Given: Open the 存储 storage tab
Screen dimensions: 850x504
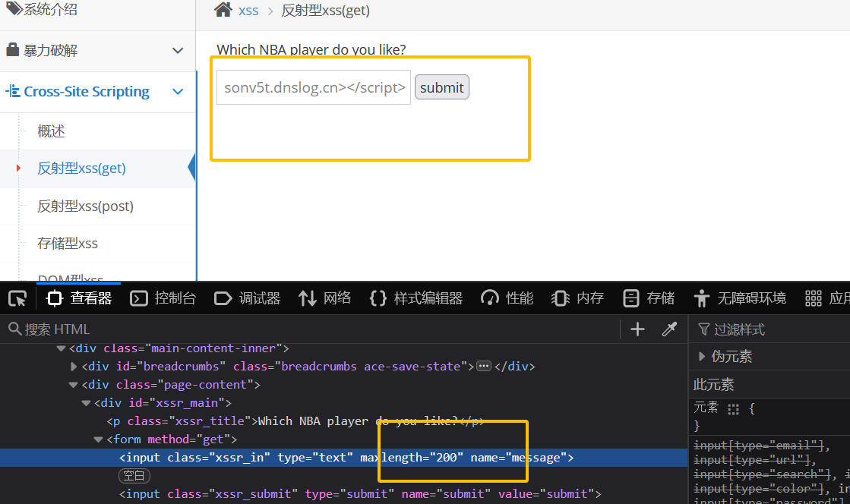Looking at the screenshot, I should pyautogui.click(x=649, y=298).
